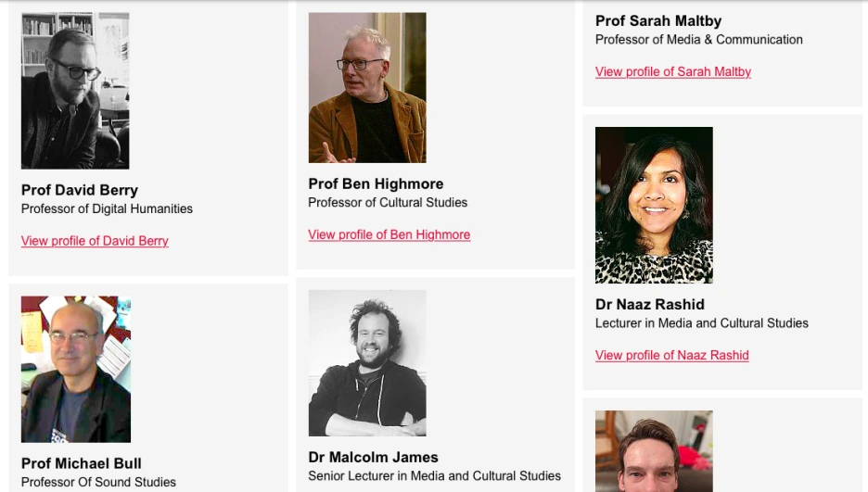Click the Prof David Berry name heading
This screenshot has width=868, height=492.
(x=80, y=190)
